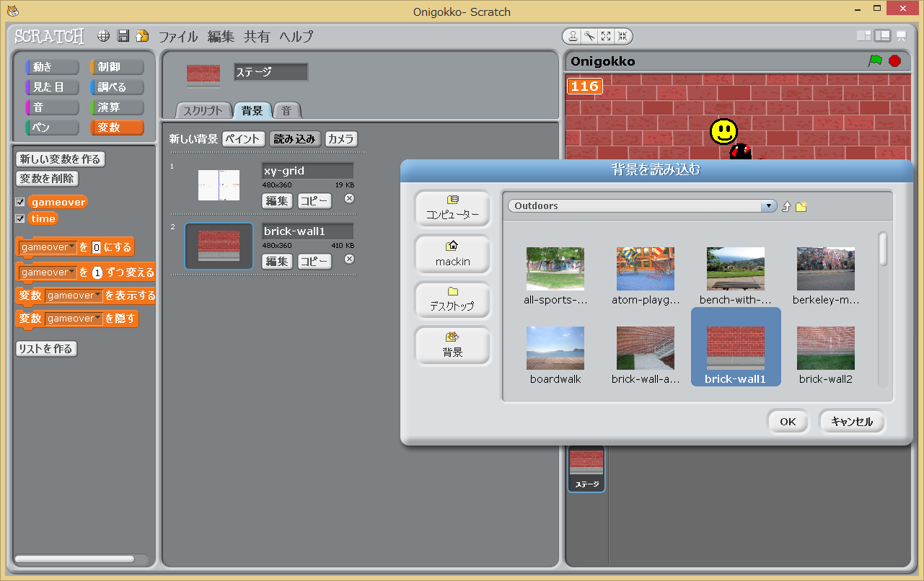Open the Outdoors folder dropdown

[770, 205]
